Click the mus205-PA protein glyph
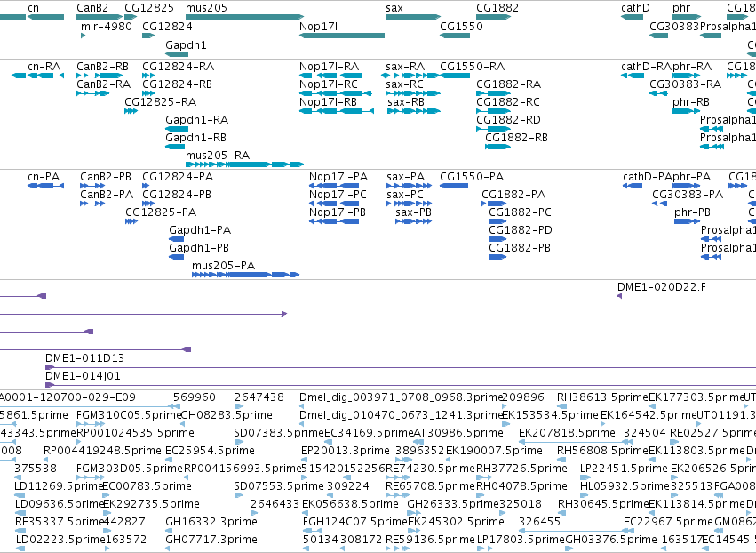Image resolution: width=756 pixels, height=553 pixels. click(x=245, y=275)
